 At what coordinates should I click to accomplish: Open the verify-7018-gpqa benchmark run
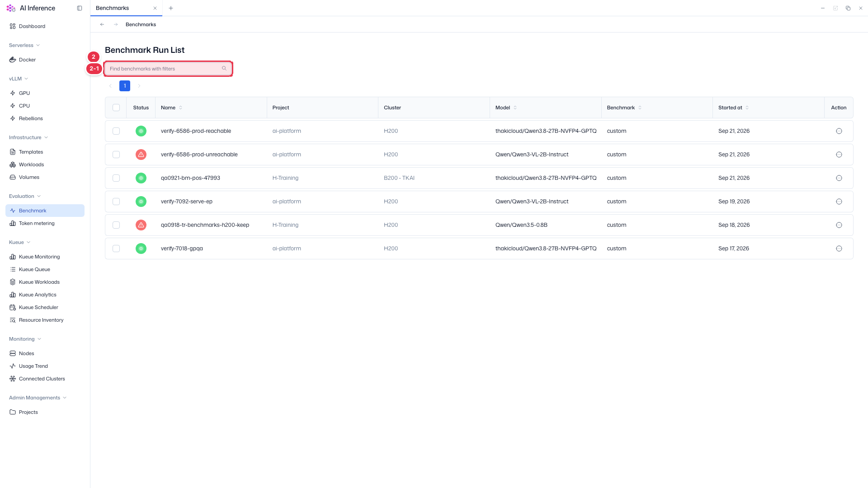pyautogui.click(x=182, y=249)
